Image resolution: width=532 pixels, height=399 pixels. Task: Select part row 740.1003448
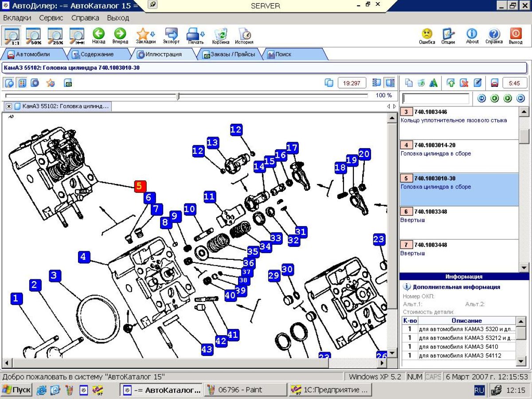(x=459, y=256)
